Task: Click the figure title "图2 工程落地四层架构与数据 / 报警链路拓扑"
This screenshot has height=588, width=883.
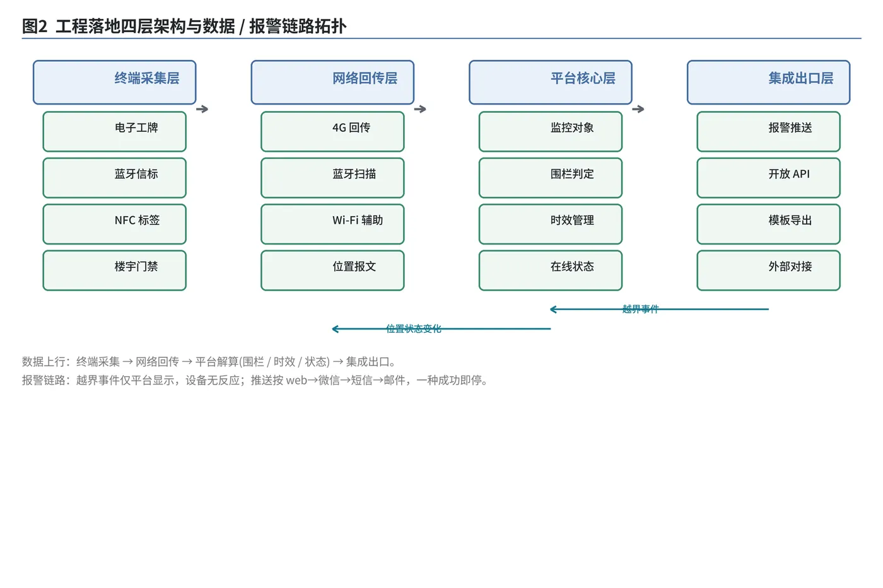Action: pyautogui.click(x=184, y=26)
